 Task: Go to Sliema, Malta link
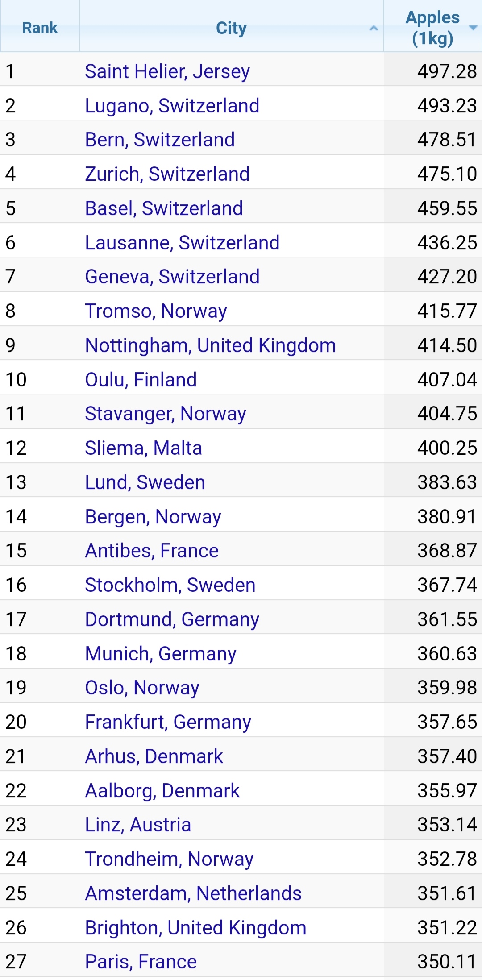click(x=144, y=448)
